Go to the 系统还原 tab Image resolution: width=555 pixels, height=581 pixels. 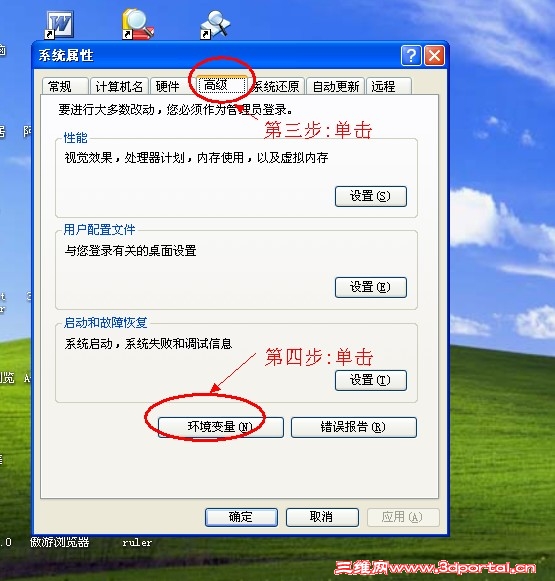point(277,86)
